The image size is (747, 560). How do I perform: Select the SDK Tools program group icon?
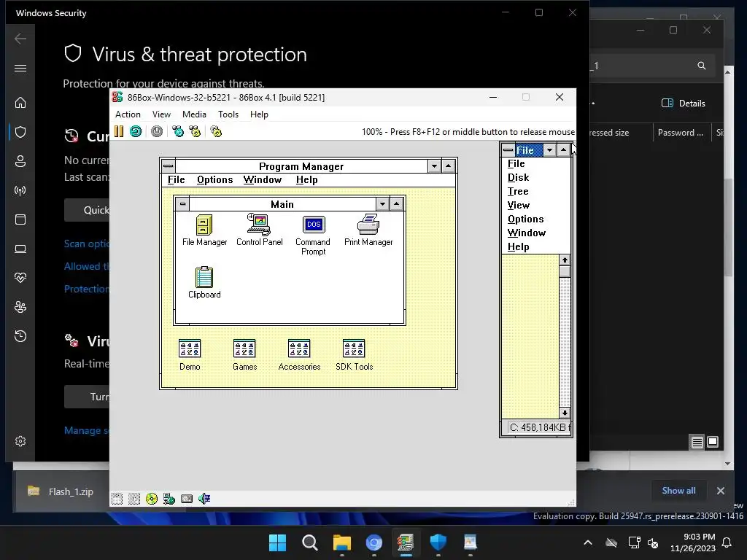pyautogui.click(x=354, y=355)
